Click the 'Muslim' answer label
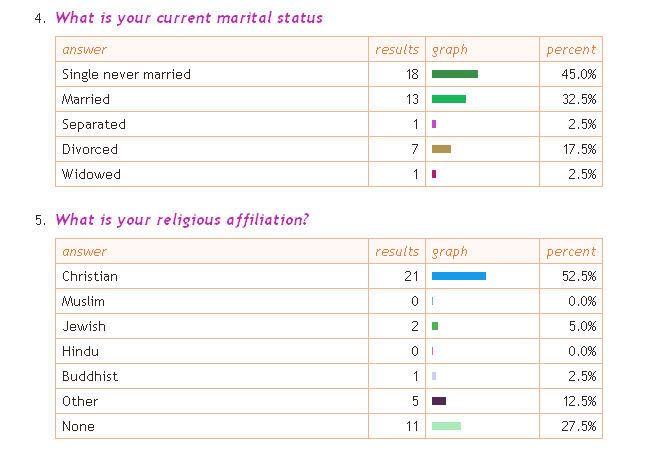The height and width of the screenshot is (455, 647). [83, 301]
